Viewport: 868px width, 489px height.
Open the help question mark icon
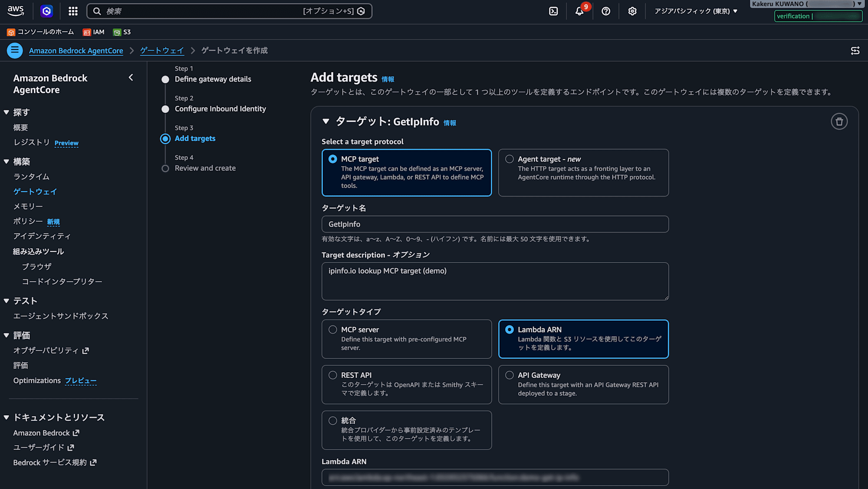click(x=606, y=11)
